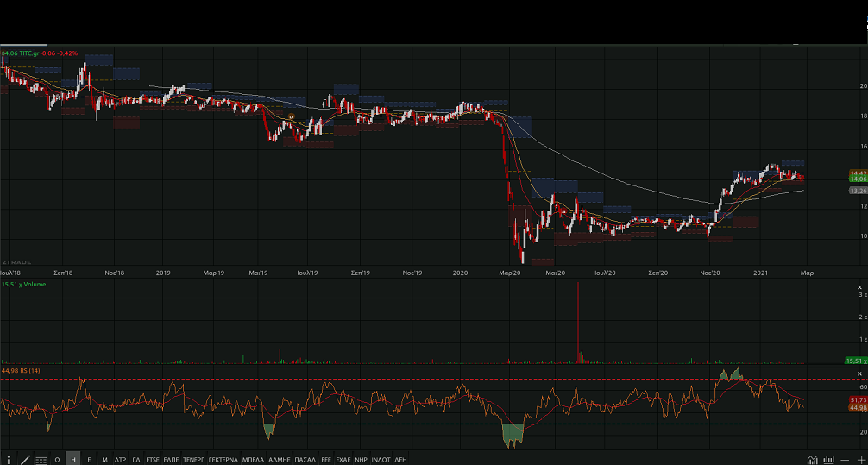Load the ΜΠΕΛΑ symbol chart
The width and height of the screenshot is (868, 465).
pos(253,459)
